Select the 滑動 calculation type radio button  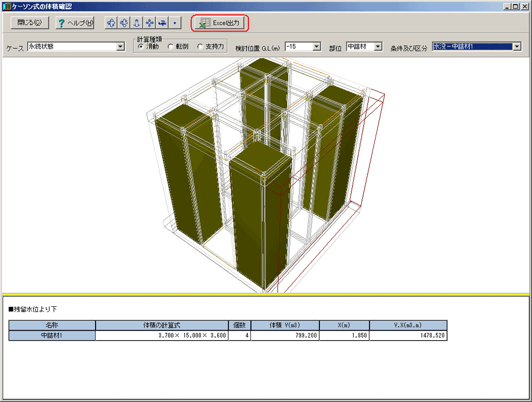[x=141, y=47]
